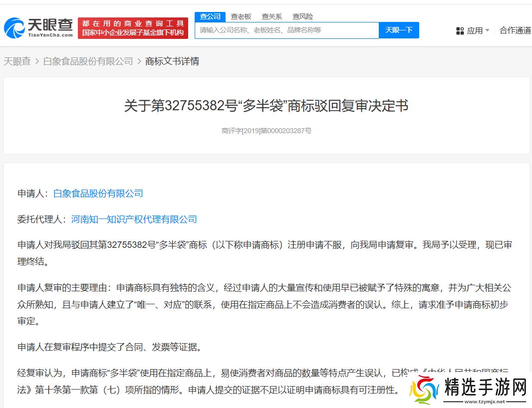The image size is (532, 408).
Task: Open the 查风险 tab
Action: tap(303, 16)
